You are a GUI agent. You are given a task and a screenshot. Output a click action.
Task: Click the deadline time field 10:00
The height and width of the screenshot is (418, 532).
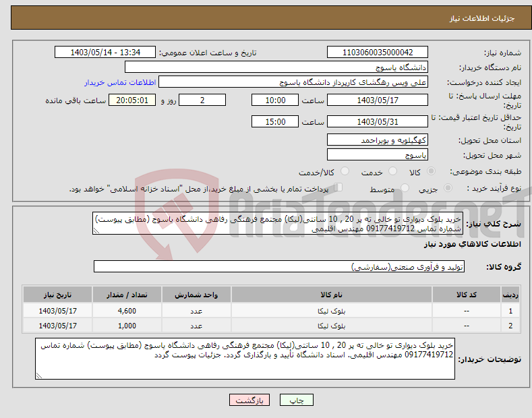coord(275,100)
